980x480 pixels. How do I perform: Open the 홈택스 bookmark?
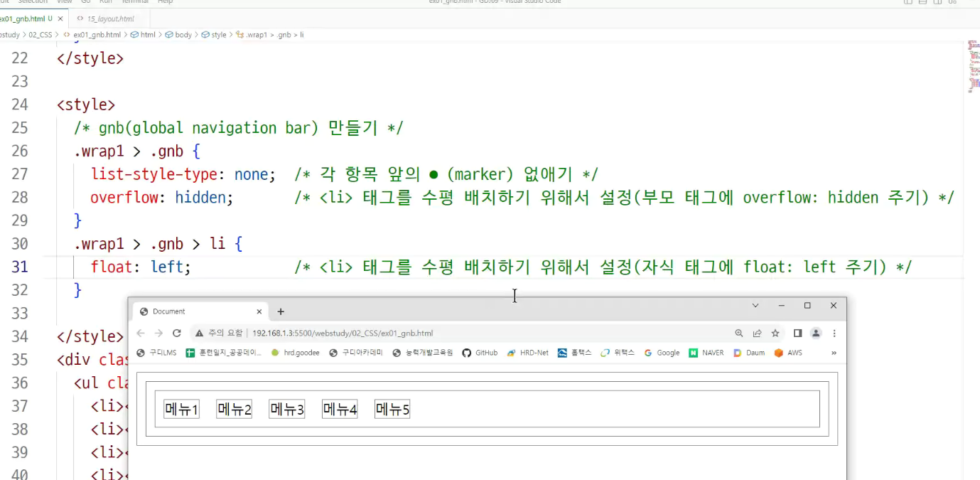575,353
